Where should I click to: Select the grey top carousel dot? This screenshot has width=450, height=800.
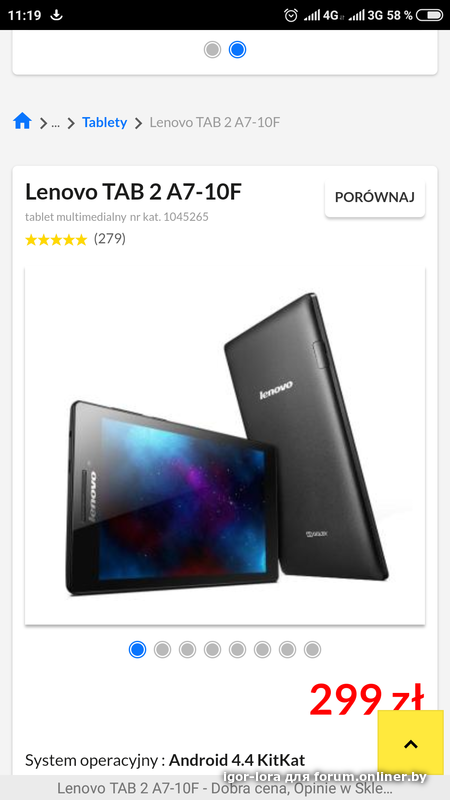click(x=212, y=49)
